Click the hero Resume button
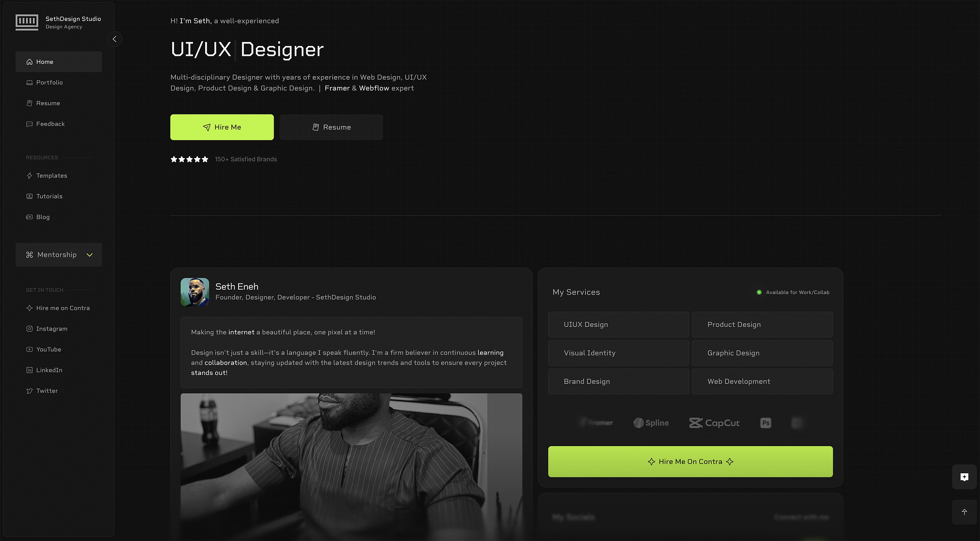 coord(331,127)
